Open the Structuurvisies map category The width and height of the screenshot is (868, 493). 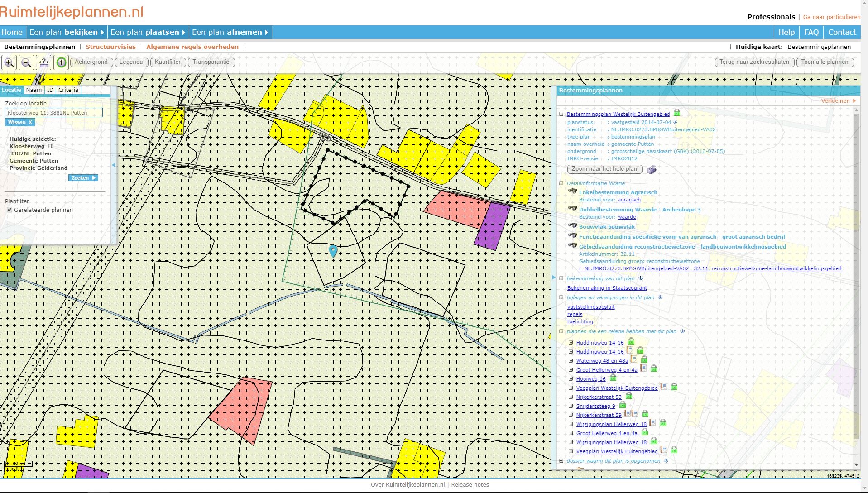click(111, 47)
